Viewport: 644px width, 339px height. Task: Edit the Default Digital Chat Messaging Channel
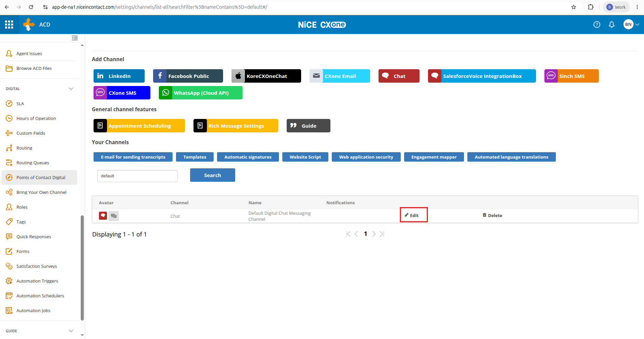coord(412,215)
